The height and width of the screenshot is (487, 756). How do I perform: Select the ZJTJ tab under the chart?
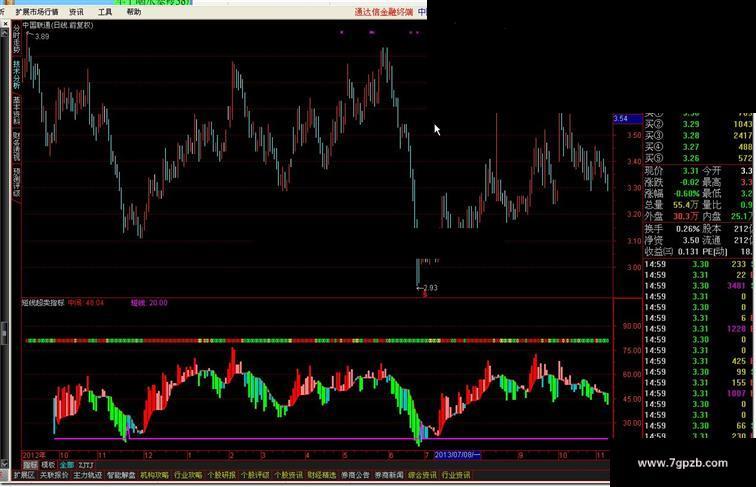[86, 465]
